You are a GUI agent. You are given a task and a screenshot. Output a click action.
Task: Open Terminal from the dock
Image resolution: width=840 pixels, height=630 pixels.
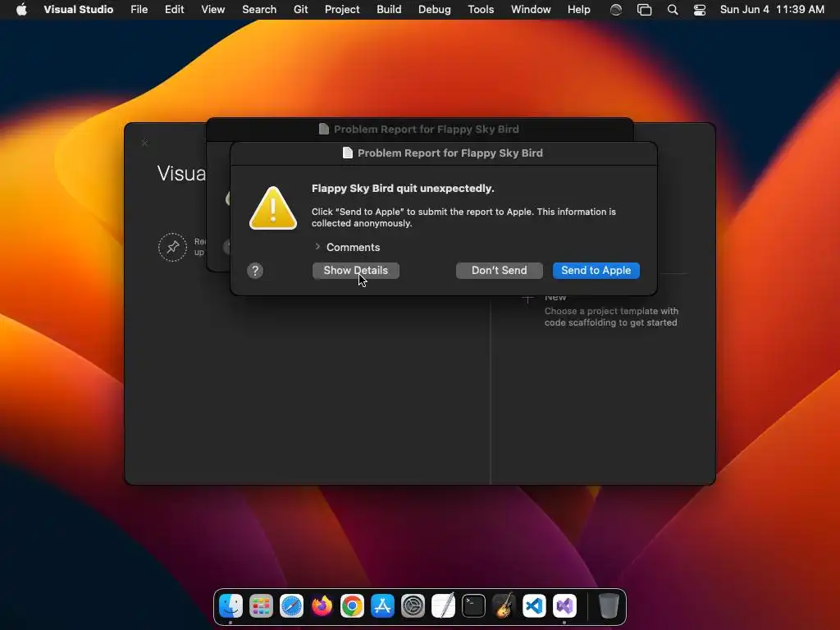[x=473, y=606]
